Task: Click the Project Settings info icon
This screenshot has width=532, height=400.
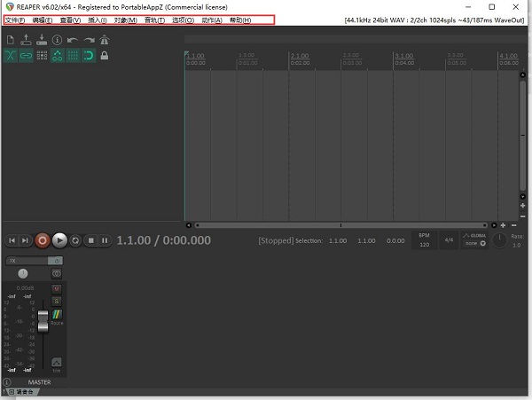Action: 57,40
